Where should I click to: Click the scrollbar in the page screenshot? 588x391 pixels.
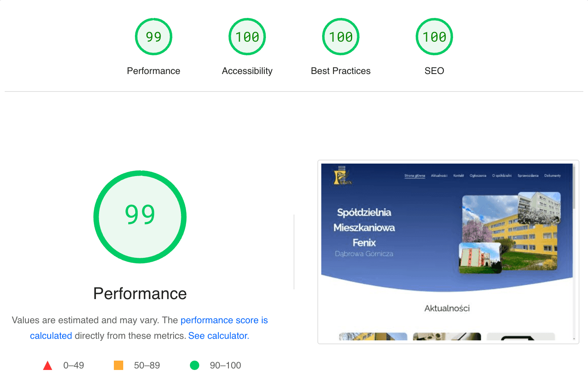[x=574, y=187]
